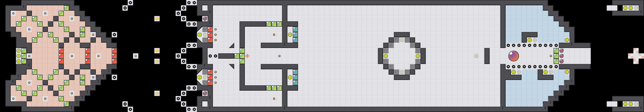Click the dark vertical bar left of big ball
This screenshot has height=112, width=644.
[x=487, y=56]
